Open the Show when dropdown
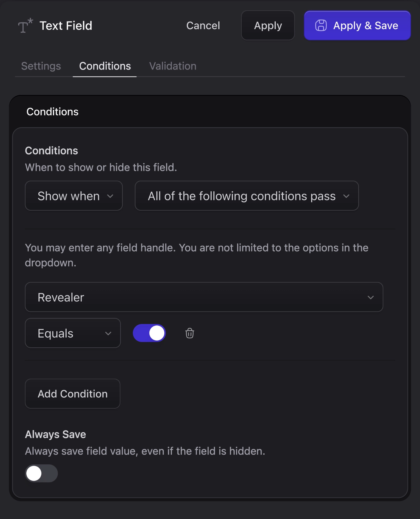The width and height of the screenshot is (420, 519). pos(73,196)
